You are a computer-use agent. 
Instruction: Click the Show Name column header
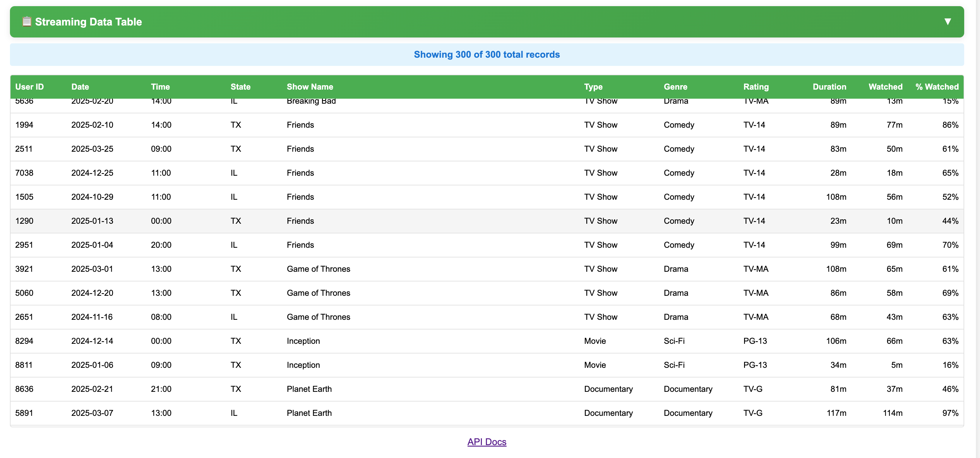pyautogui.click(x=310, y=87)
